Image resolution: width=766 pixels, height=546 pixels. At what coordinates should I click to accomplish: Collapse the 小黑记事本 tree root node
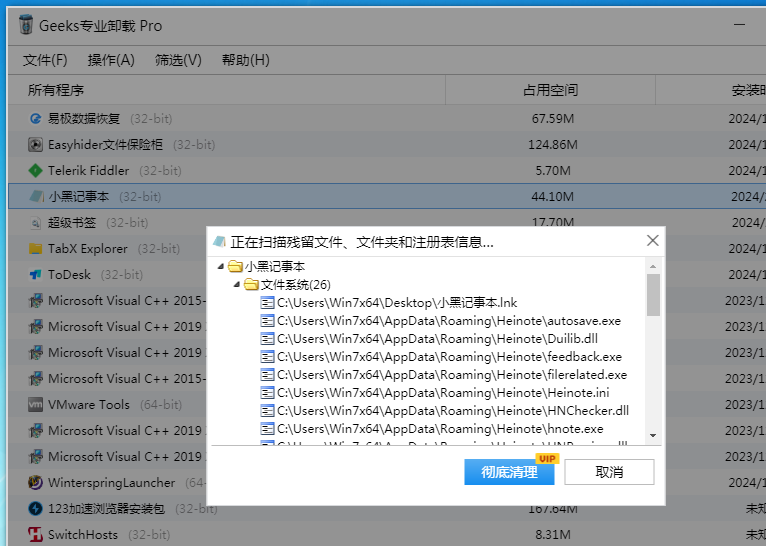221,267
